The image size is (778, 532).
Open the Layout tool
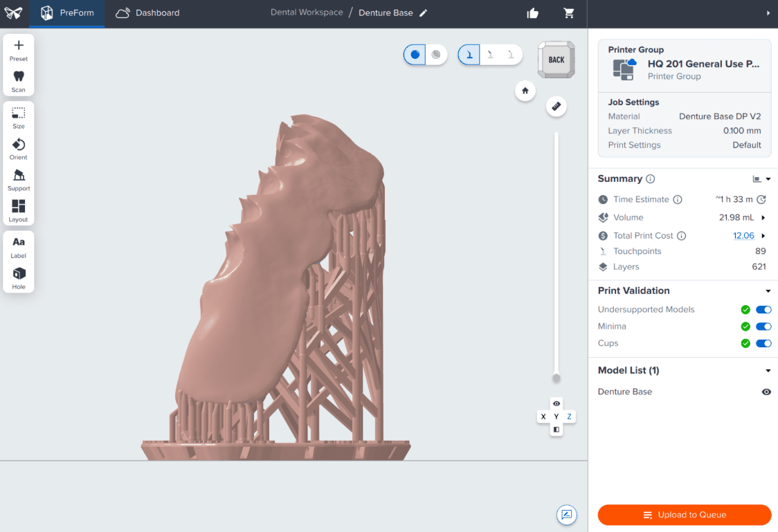[x=19, y=211]
